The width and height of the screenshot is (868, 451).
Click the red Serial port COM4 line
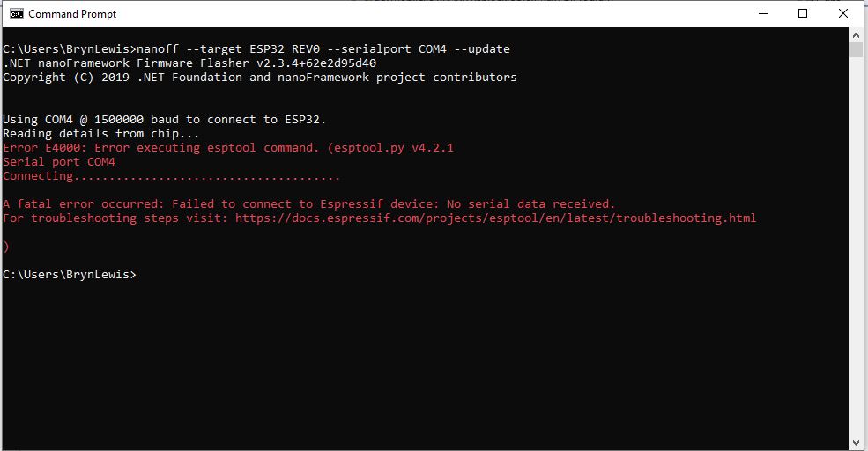point(59,162)
